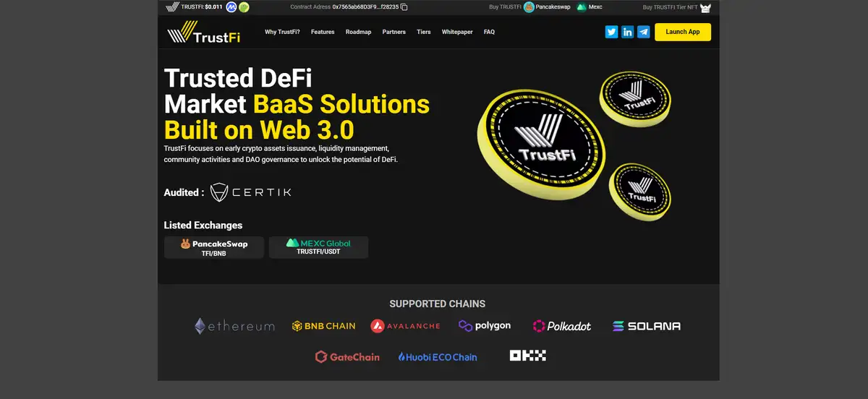Click the TrustFi Tier NFT icon

coord(705,8)
